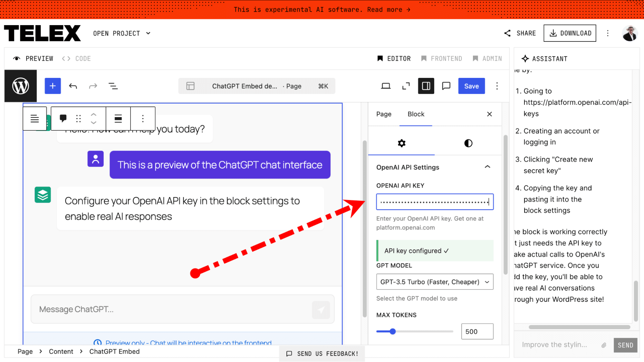Click the expand fullscreen arrows icon
644x362 pixels.
point(406,86)
